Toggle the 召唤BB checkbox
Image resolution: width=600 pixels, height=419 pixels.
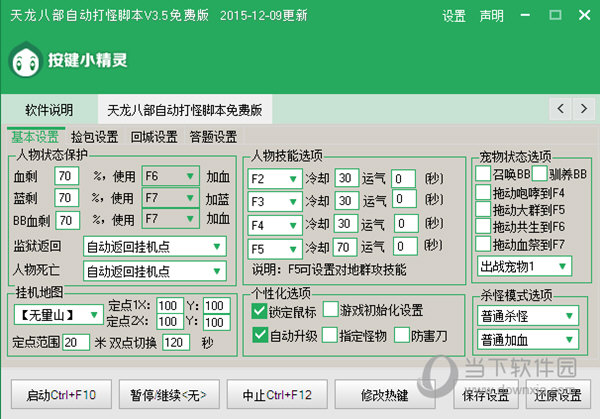(483, 173)
